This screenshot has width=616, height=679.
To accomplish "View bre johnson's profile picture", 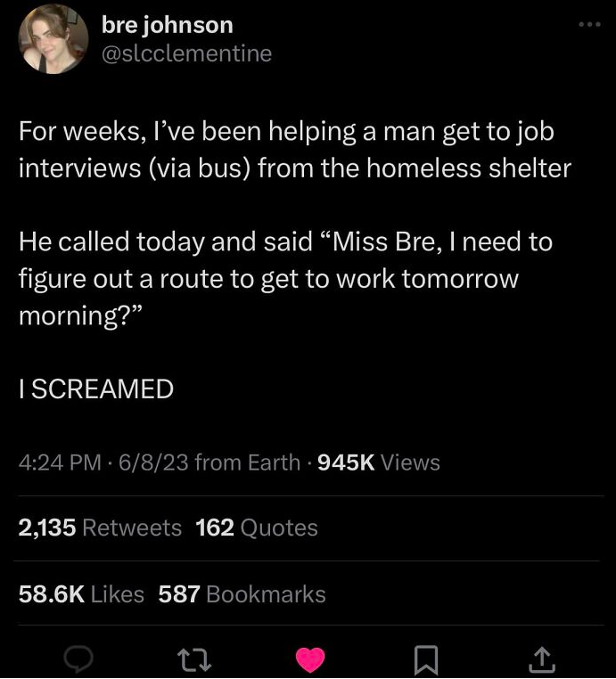I will pyautogui.click(x=53, y=38).
